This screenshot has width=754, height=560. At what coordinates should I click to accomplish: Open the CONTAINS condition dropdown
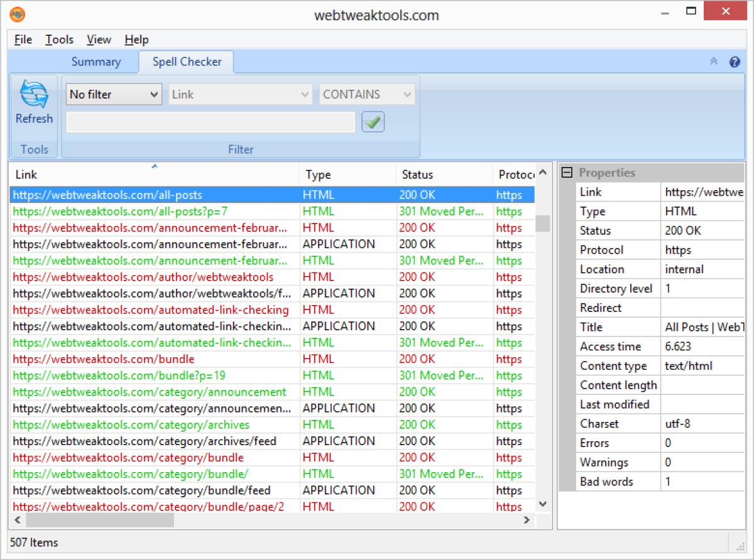(x=367, y=95)
